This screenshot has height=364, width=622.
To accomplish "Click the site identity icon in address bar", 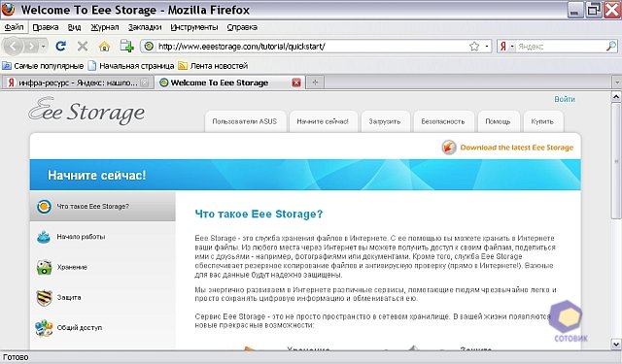I will pos(149,47).
